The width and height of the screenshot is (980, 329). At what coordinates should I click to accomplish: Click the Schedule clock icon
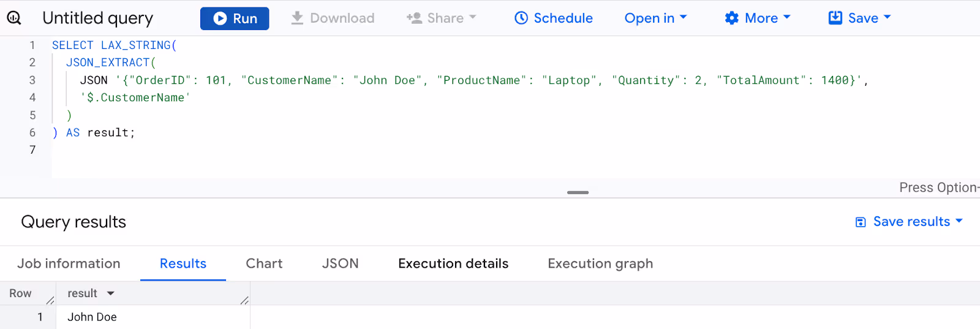(x=521, y=18)
